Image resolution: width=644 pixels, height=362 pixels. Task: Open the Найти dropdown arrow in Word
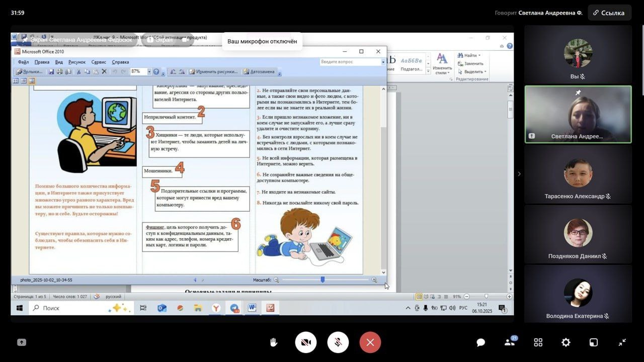click(479, 55)
